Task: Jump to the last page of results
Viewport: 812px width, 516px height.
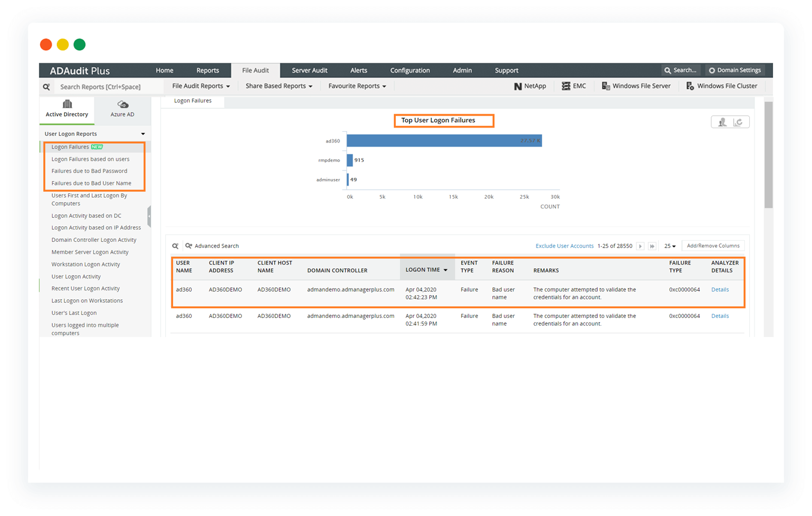Action: point(652,246)
